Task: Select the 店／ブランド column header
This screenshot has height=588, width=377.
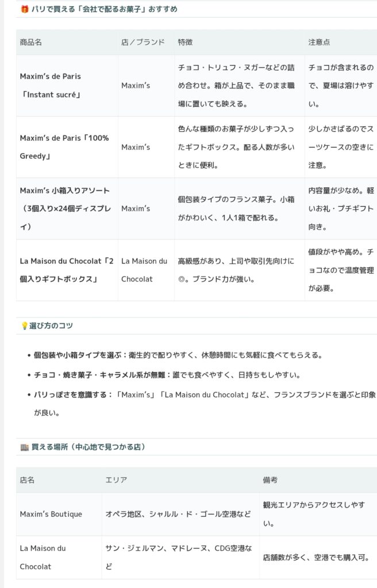Action: click(x=143, y=42)
